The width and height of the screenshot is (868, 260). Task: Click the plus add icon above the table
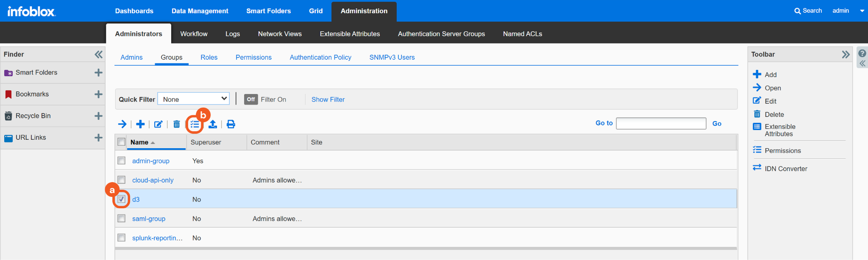click(x=140, y=124)
